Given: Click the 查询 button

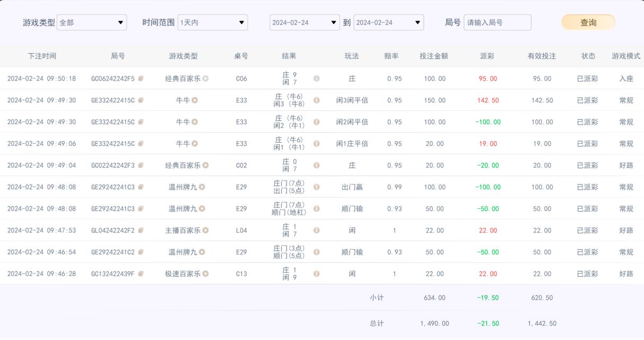Looking at the screenshot, I should click(588, 22).
